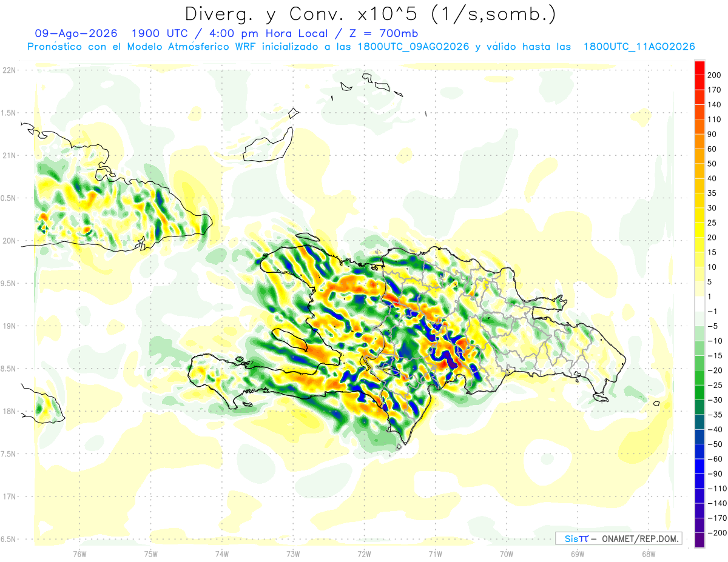This screenshot has width=728, height=562.
Task: Click the '1800UTC_11AGO2026' valid-until timestamp
Action: 639,47
